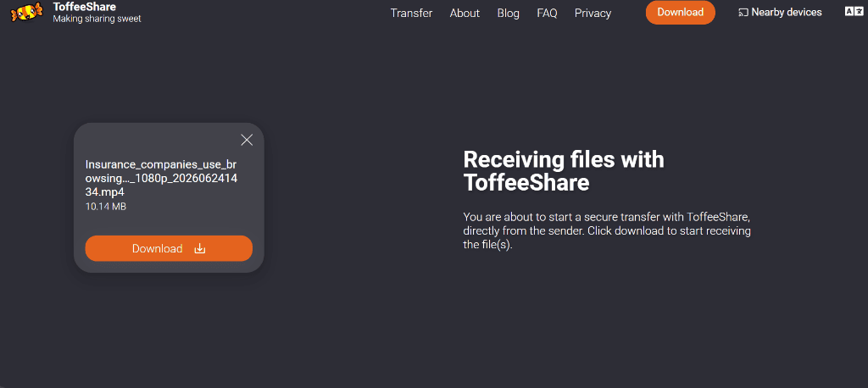
Task: Click the download arrow icon in file card
Action: pyautogui.click(x=200, y=248)
